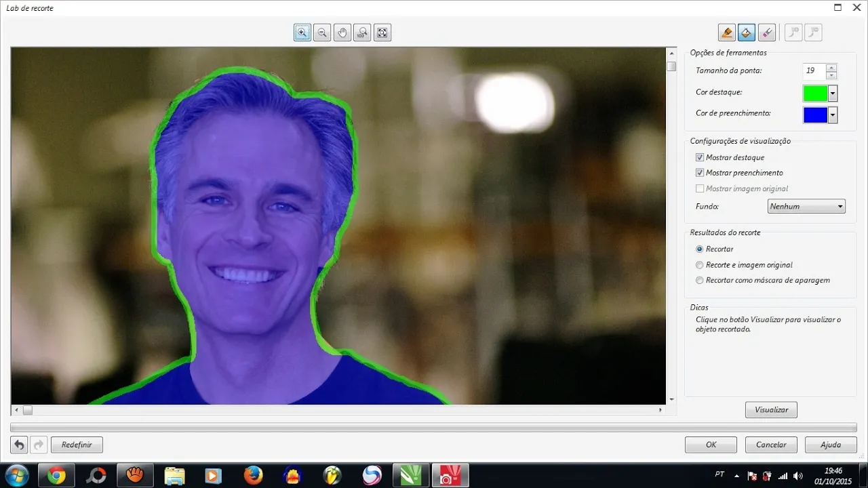Screen dimensions: 868x488
Task: Click the Redo arrow button
Action: pos(39,445)
